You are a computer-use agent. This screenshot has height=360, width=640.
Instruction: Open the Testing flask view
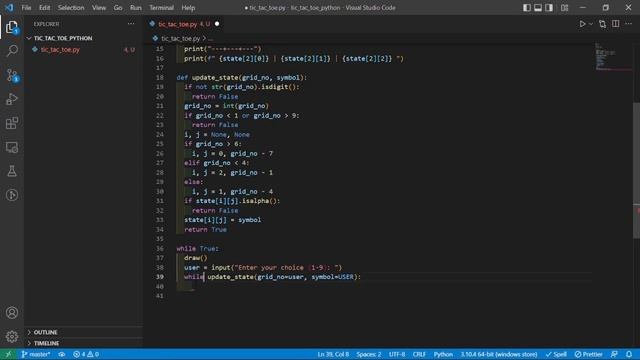click(12, 171)
